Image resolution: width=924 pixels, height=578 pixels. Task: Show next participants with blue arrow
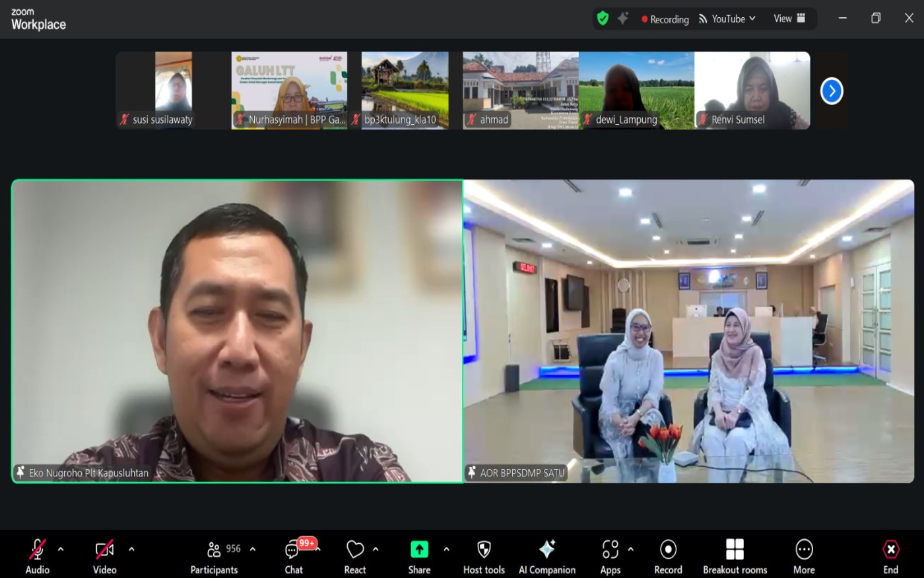tap(832, 91)
